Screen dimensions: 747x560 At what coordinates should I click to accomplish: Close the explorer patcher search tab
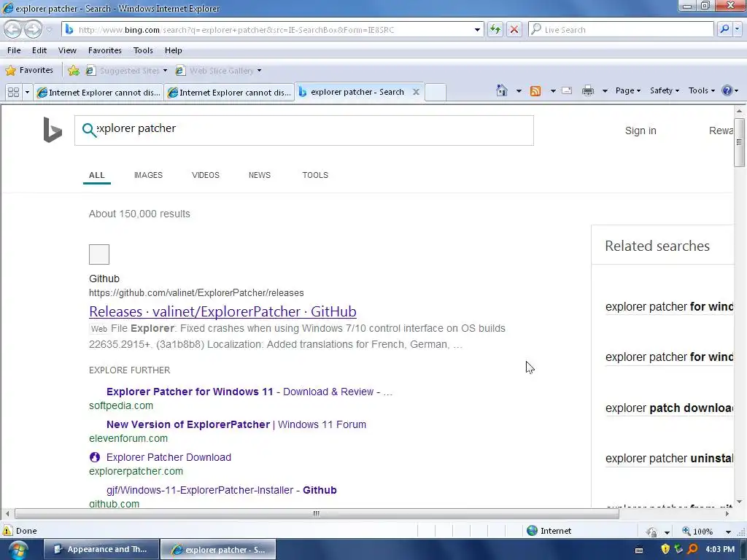tap(416, 92)
